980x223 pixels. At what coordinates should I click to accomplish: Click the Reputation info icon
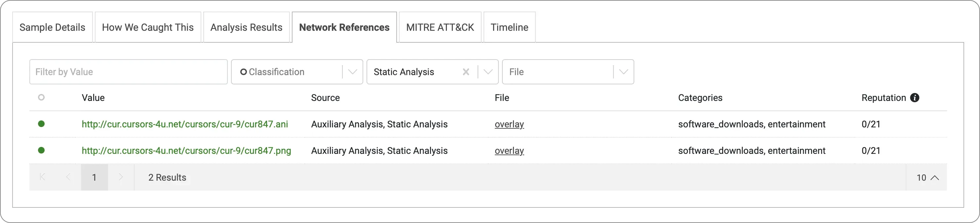pyautogui.click(x=915, y=98)
